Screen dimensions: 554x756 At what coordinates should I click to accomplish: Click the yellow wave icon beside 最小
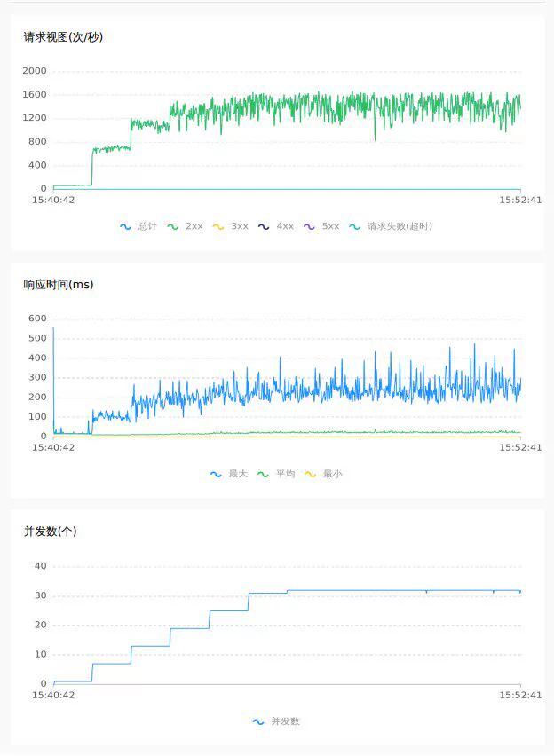pos(310,474)
